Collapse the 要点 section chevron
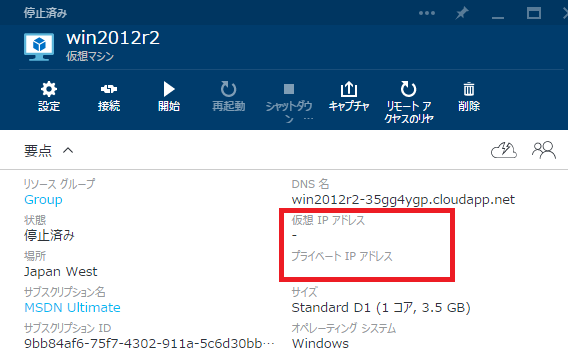This screenshot has width=568, height=362. 68,150
